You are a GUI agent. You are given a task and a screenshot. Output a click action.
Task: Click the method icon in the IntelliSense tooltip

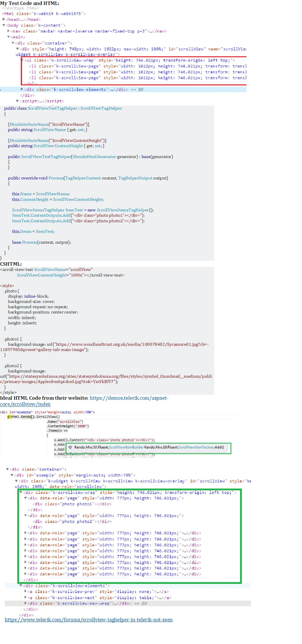(70, 447)
